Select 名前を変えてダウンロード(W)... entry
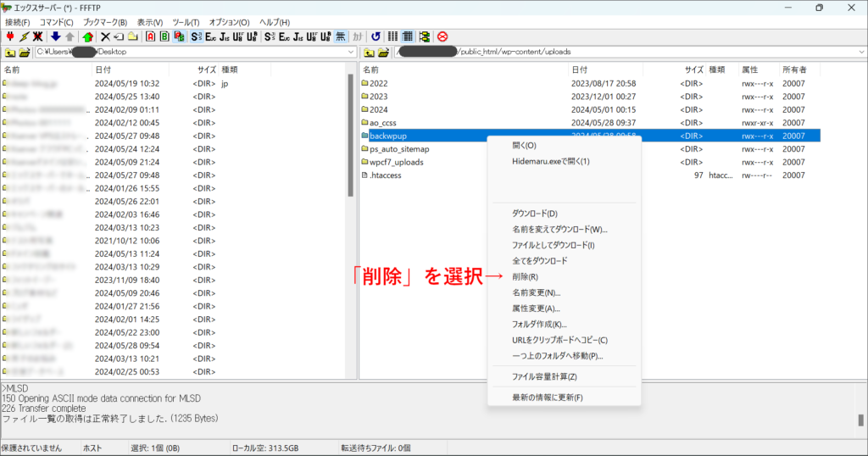This screenshot has height=456, width=868. click(564, 229)
